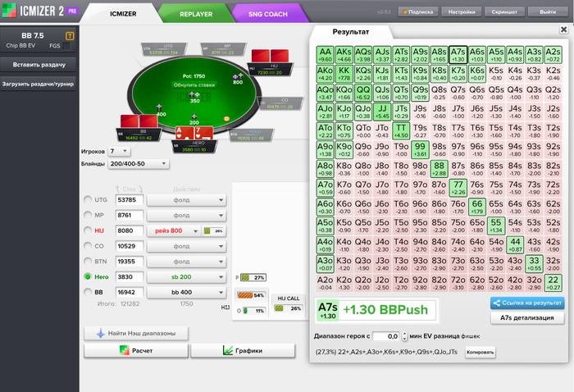Screen dimensions: 574x392
Task: Select the MP radio button
Action: tap(88, 215)
